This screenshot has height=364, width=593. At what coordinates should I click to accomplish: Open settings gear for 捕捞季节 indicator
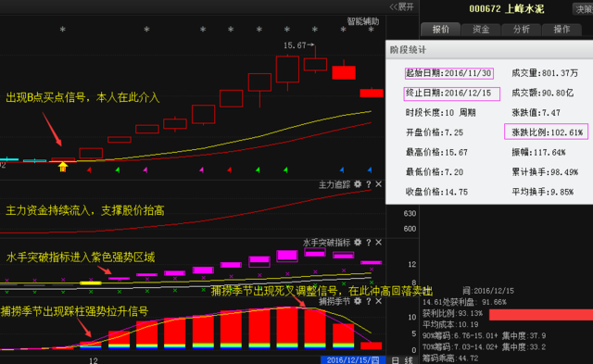(x=358, y=301)
